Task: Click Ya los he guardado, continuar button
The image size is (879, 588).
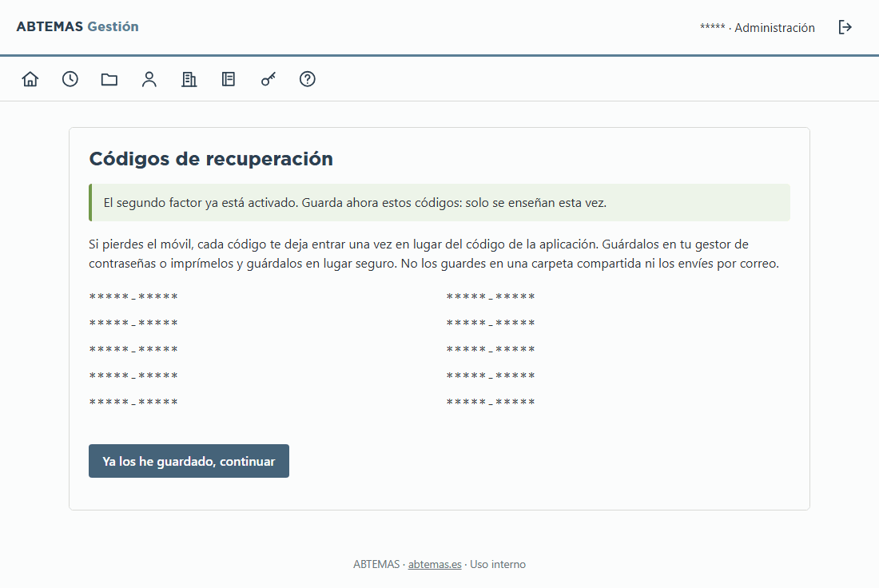Action: (189, 461)
